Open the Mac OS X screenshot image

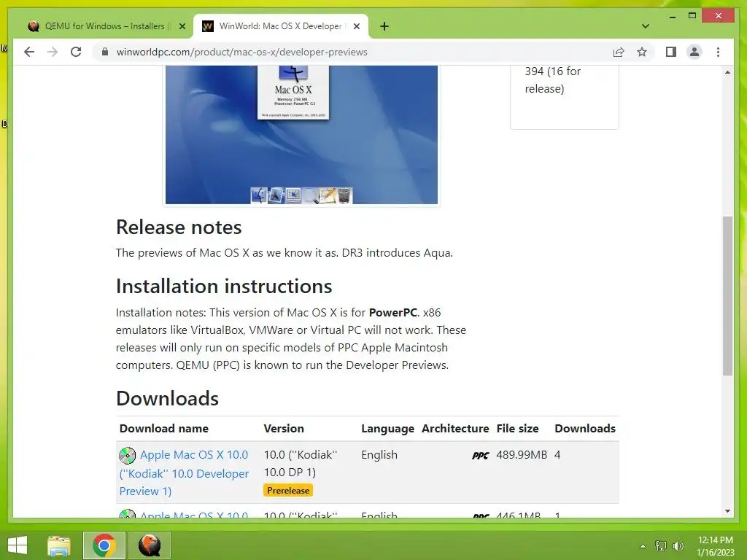pyautogui.click(x=301, y=135)
